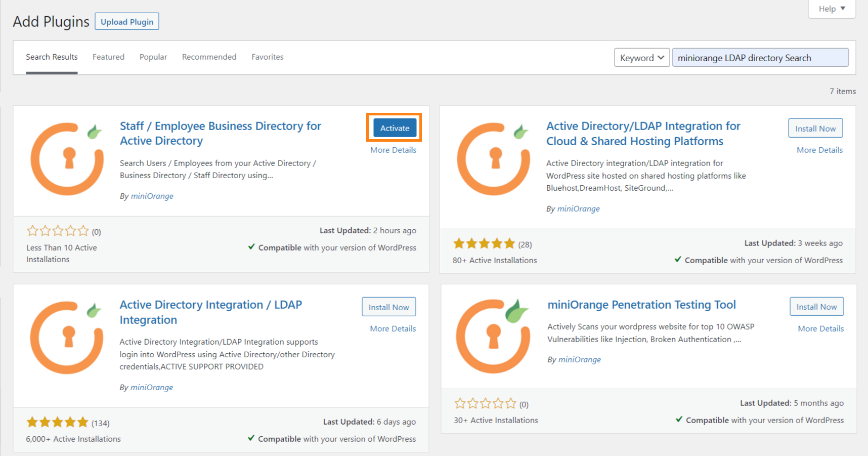Viewport: 868px width, 456px height.
Task: Open the Staff / Employee Business Directory title link
Action: [x=220, y=133]
